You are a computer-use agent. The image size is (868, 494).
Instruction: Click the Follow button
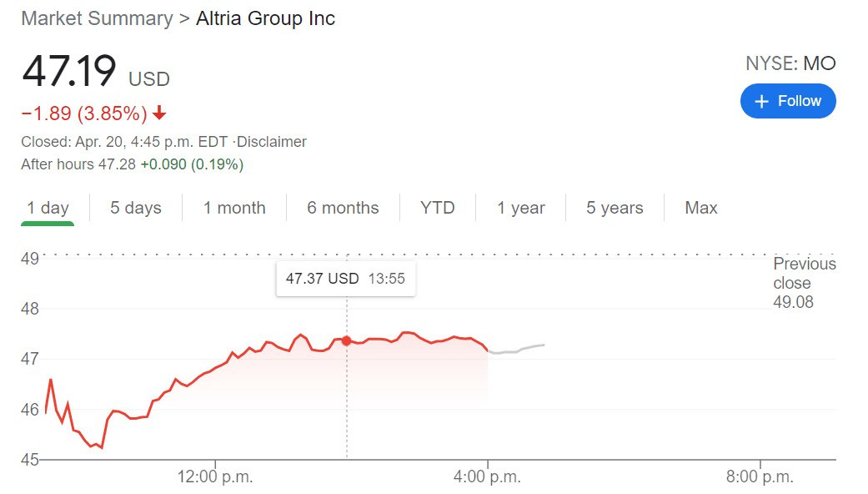788,101
